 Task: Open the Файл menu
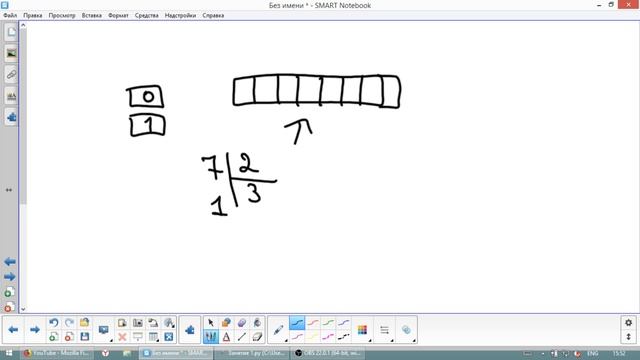coord(10,16)
